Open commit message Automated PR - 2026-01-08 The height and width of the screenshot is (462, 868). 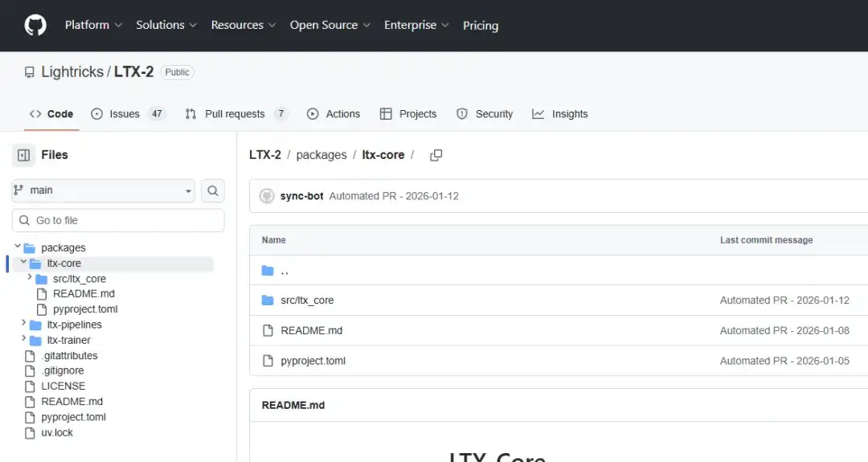pos(784,331)
